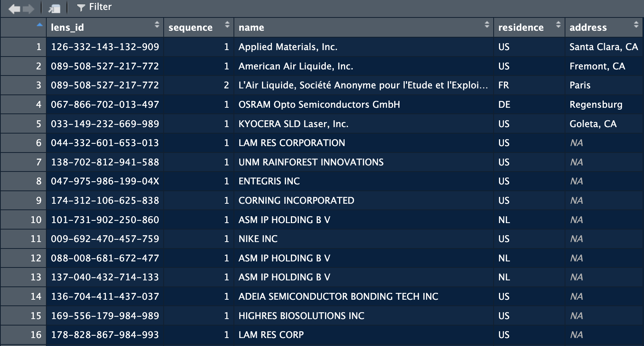Select the Applied Materials, Inc. cell
The width and height of the screenshot is (644, 346).
288,47
